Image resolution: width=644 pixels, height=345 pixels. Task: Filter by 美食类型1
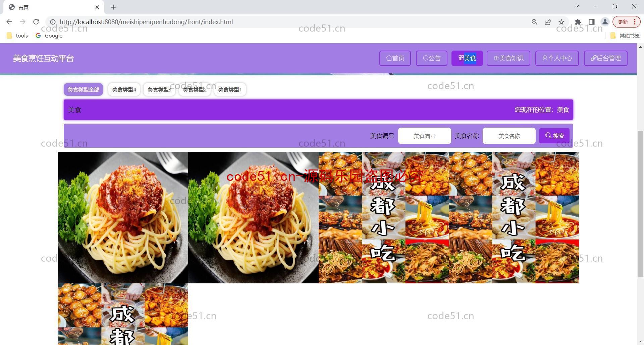(x=230, y=89)
